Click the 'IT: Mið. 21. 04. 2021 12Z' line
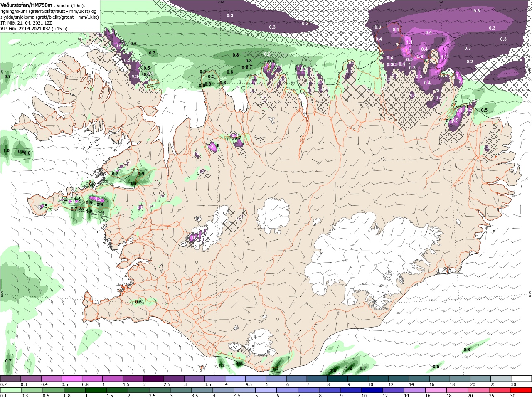Image resolution: width=532 pixels, height=399 pixels. click(x=26, y=23)
